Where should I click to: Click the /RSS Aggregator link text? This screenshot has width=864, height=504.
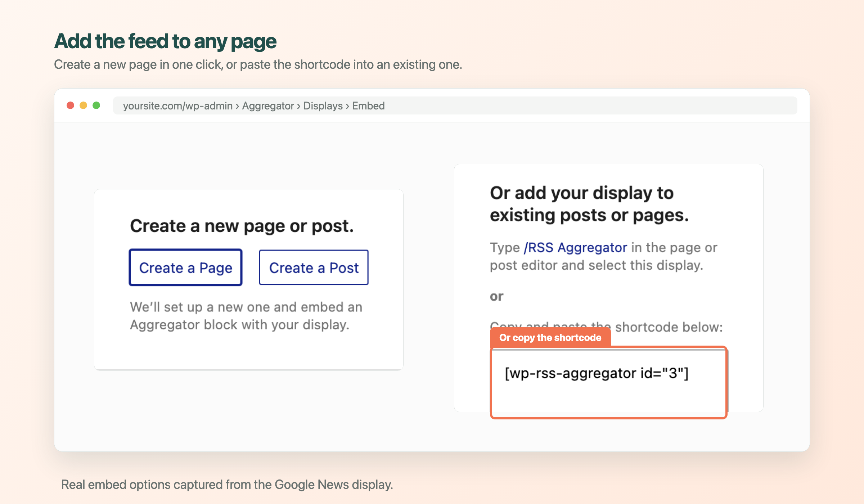pyautogui.click(x=575, y=248)
